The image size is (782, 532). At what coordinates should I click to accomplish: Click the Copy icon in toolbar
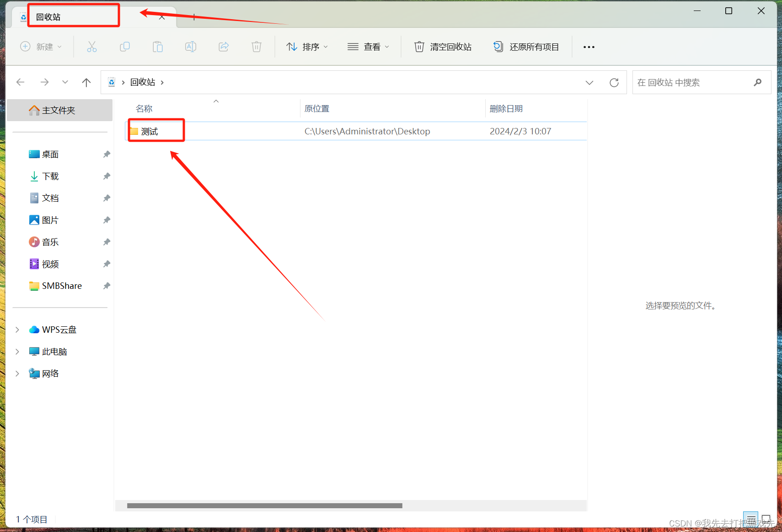[x=125, y=47]
